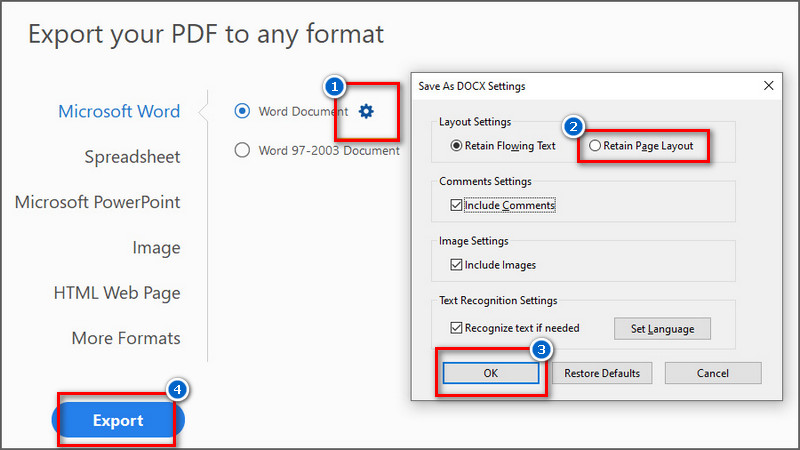Viewport: 800px width, 450px height.
Task: Click the Restore Defaults button
Action: pyautogui.click(x=602, y=373)
